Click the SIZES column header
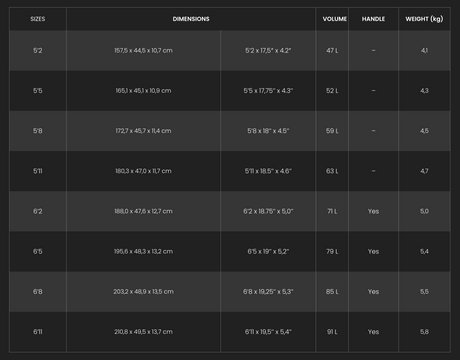The height and width of the screenshot is (360, 460). pyautogui.click(x=38, y=19)
